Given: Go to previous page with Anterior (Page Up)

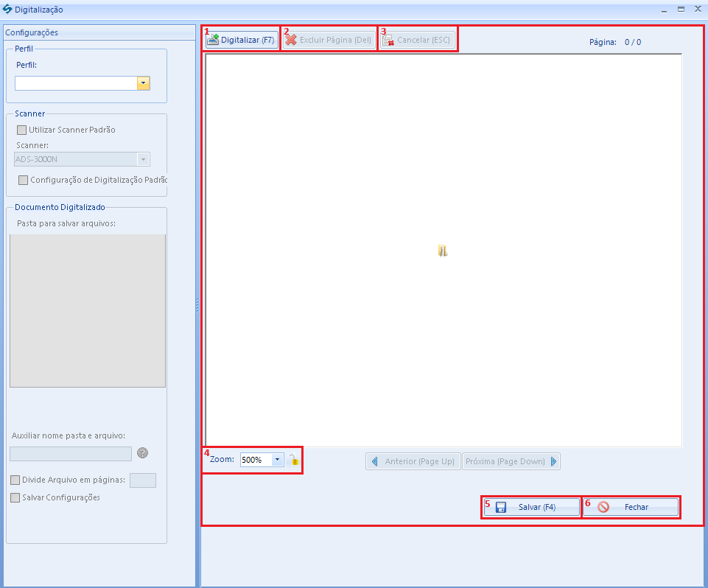Looking at the screenshot, I should [413, 461].
